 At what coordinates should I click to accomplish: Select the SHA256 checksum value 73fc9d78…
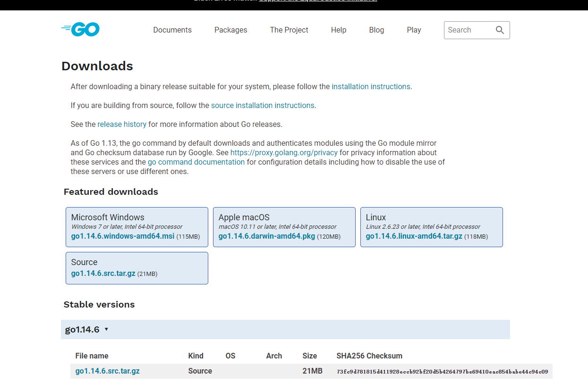tap(442, 371)
